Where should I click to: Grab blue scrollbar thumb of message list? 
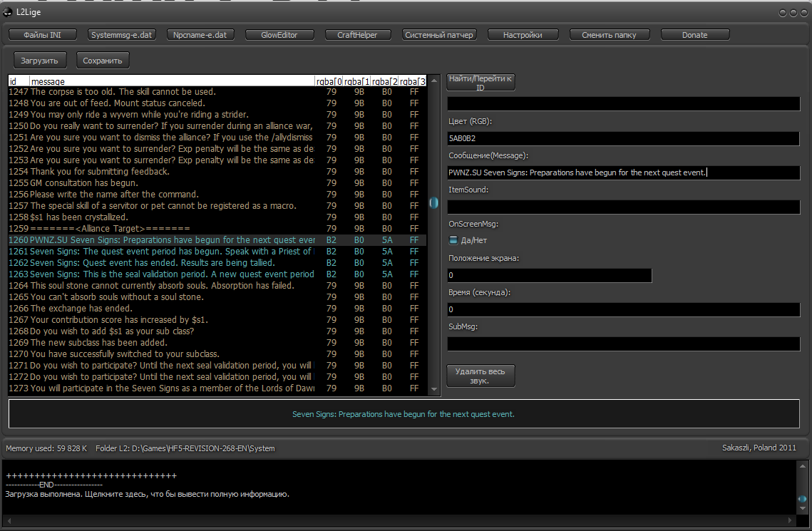(433, 203)
